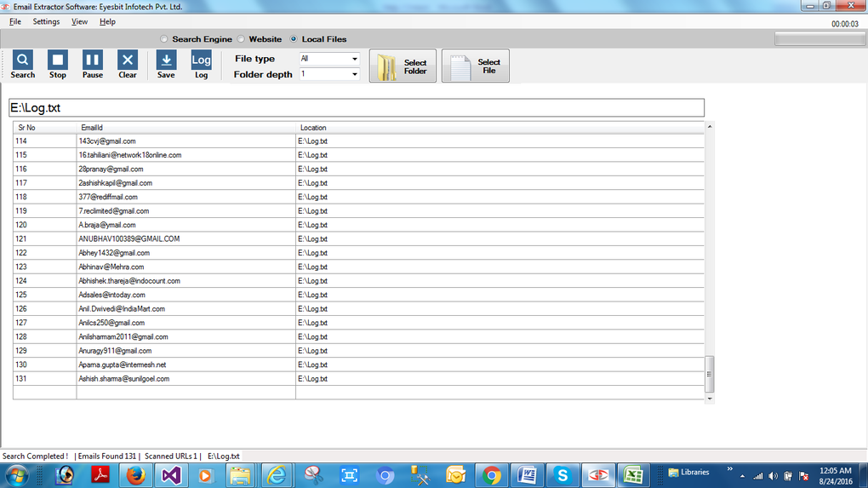Image resolution: width=868 pixels, height=488 pixels.
Task: Open Internet Explorer from the taskbar
Action: point(277,476)
